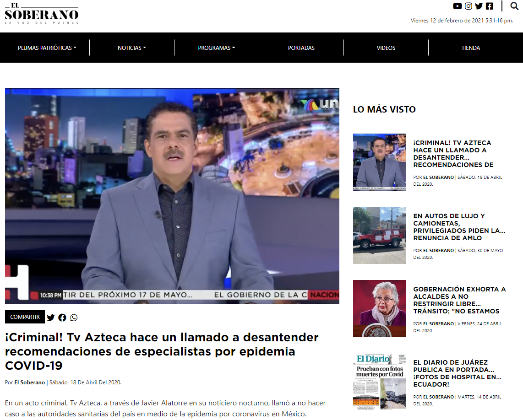The image size is (523, 420).
Task: Open the Facebook icon in header
Action: pos(489,6)
